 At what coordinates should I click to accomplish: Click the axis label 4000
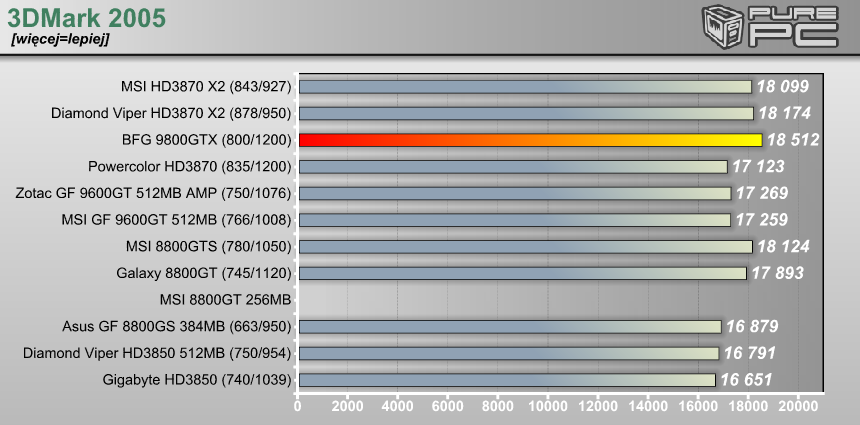tap(397, 406)
